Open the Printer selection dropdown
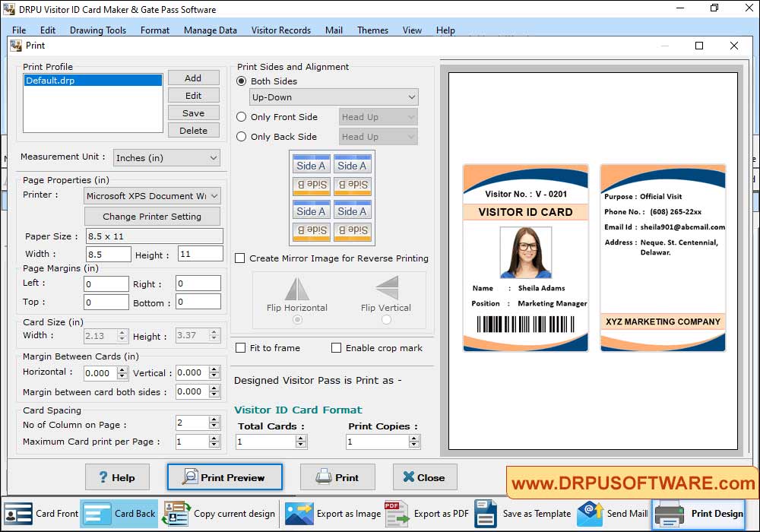Image resolution: width=760 pixels, height=532 pixels. (x=152, y=196)
